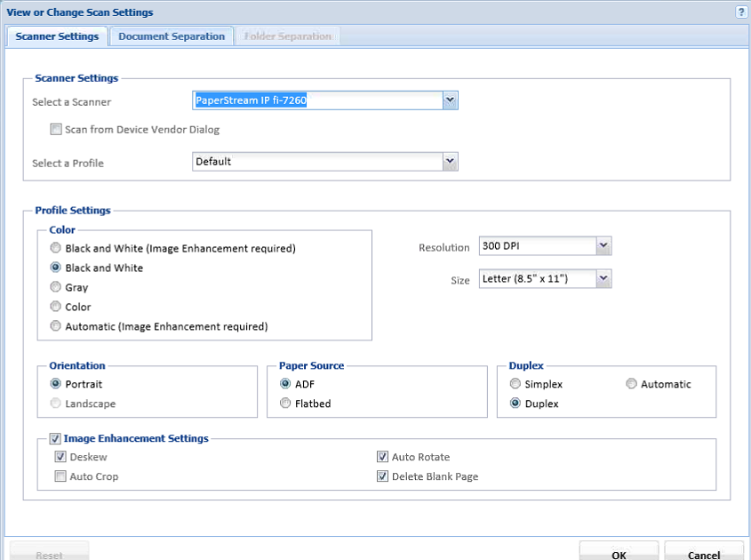
Task: Open the paper Size dropdown
Action: coord(603,279)
